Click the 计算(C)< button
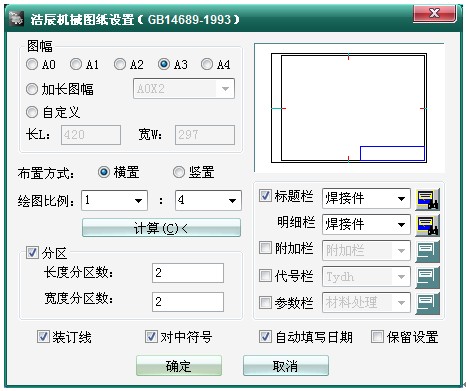 click(161, 228)
